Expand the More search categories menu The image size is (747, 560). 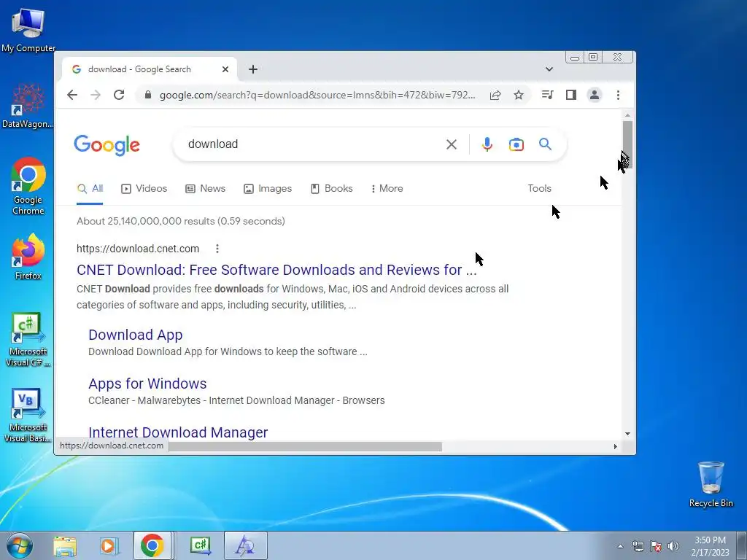click(x=387, y=189)
